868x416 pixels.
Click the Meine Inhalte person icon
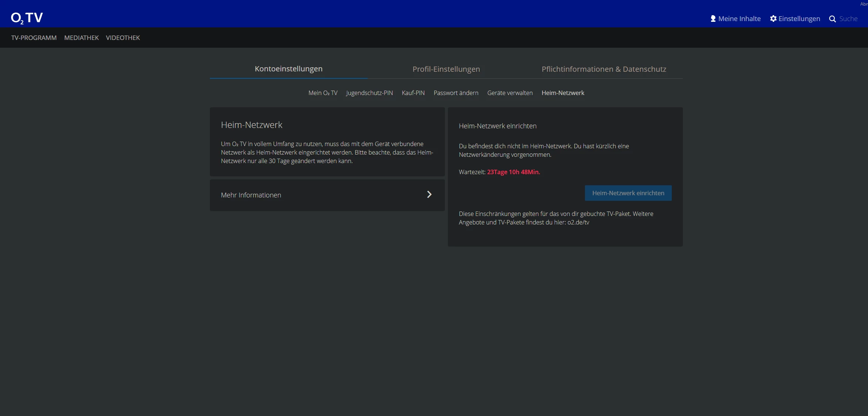(x=713, y=18)
